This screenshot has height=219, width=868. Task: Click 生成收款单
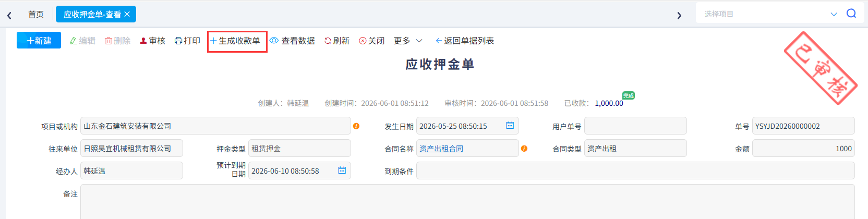[x=235, y=41]
